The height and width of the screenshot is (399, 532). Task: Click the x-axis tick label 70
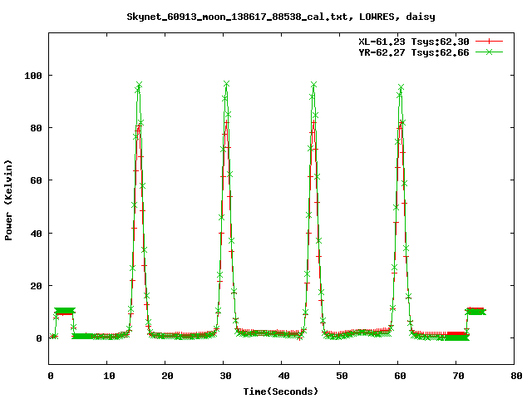point(458,376)
